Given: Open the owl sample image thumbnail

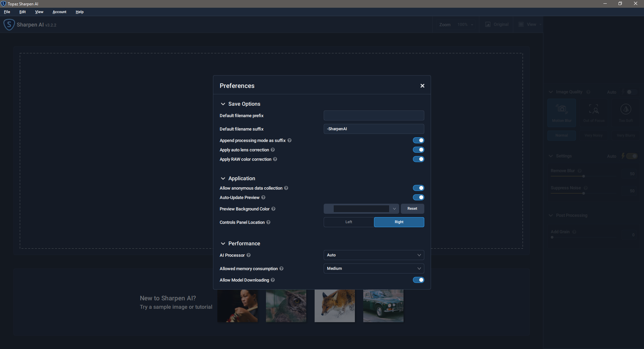Looking at the screenshot, I should pos(286,306).
